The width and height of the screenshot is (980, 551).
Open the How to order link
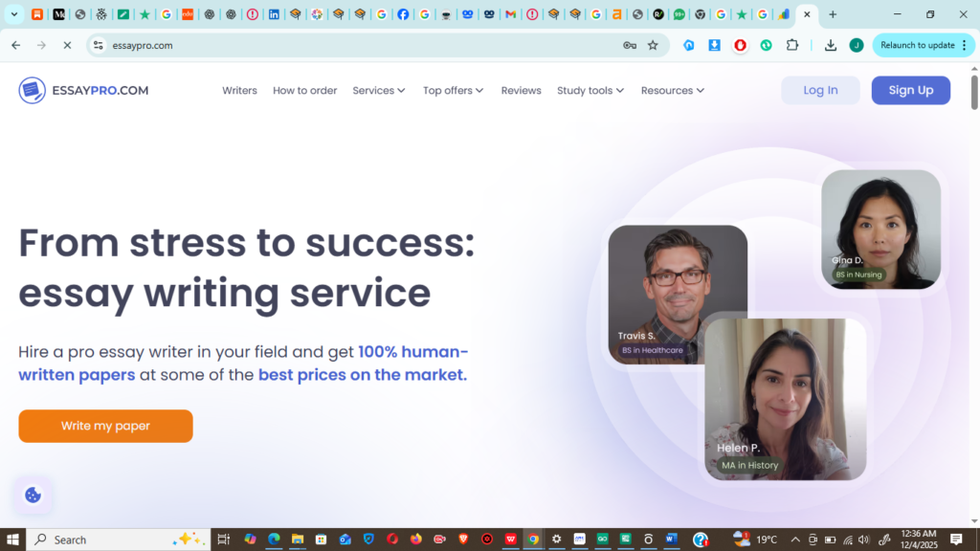304,91
